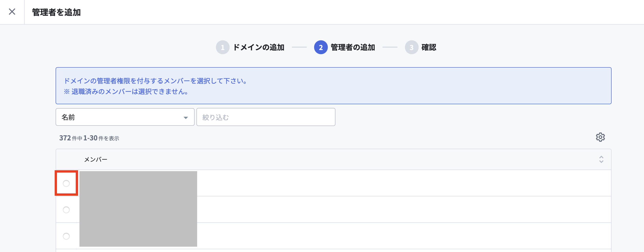Screen dimensions: 644x252
Task: Jump to step 3 確認
Action: pos(420,47)
